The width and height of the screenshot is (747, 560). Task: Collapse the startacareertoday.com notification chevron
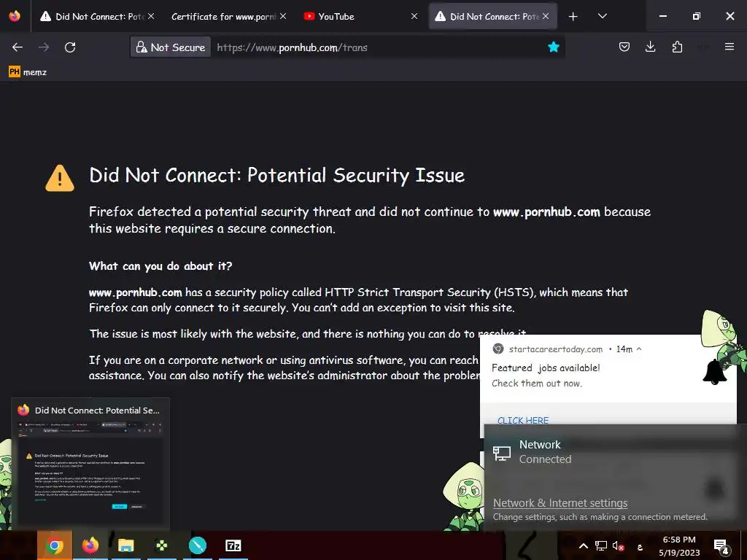[x=639, y=349]
